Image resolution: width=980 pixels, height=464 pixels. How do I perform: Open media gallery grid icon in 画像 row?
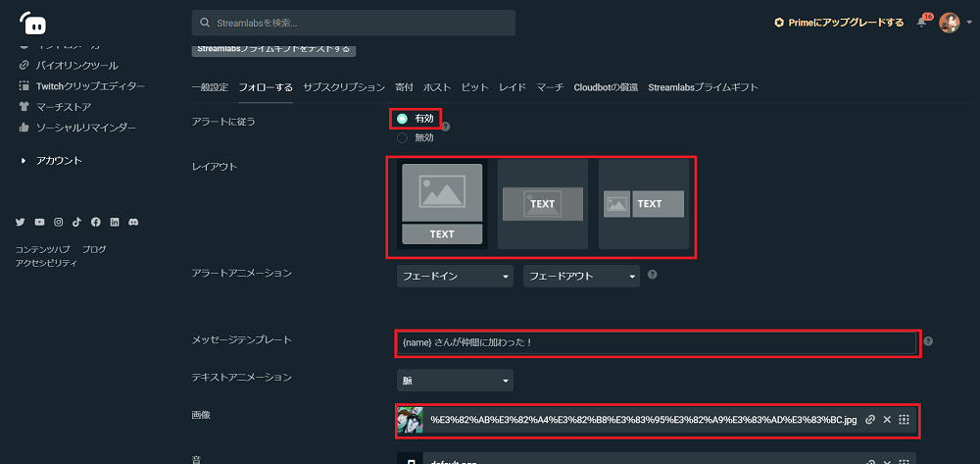pyautogui.click(x=904, y=420)
